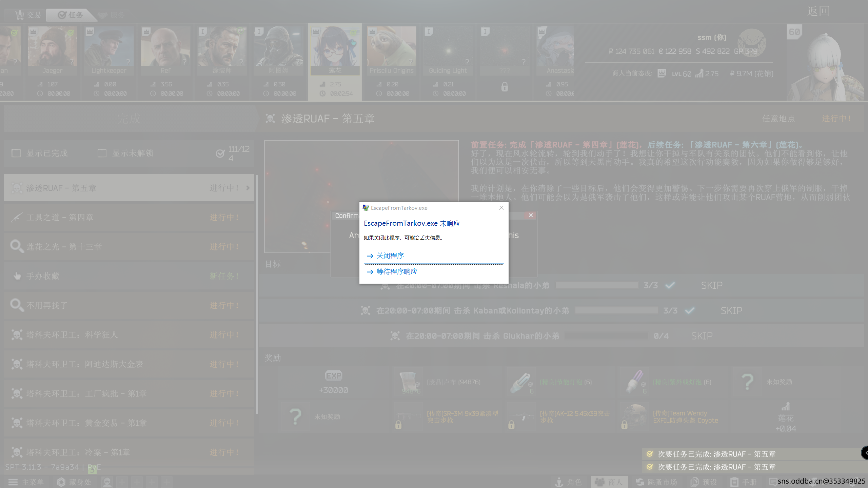Click the lock icon under the ??? trader

[x=505, y=87]
